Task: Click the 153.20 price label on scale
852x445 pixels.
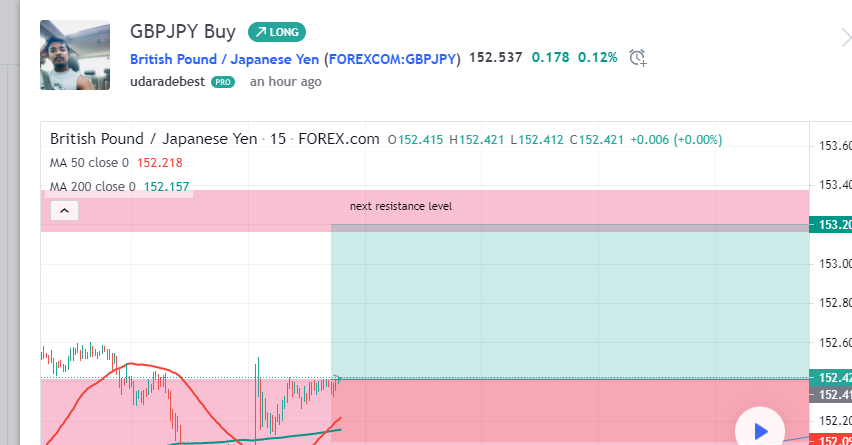Action: [x=833, y=225]
